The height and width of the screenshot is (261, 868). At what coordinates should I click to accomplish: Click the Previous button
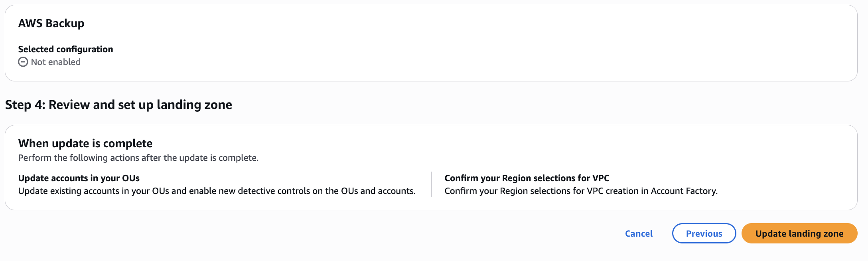tap(704, 233)
